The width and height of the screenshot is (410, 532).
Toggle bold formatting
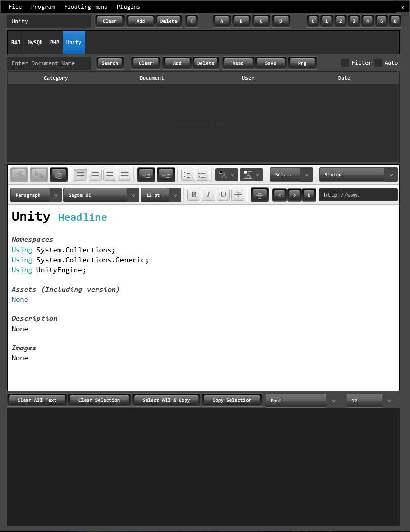click(193, 195)
